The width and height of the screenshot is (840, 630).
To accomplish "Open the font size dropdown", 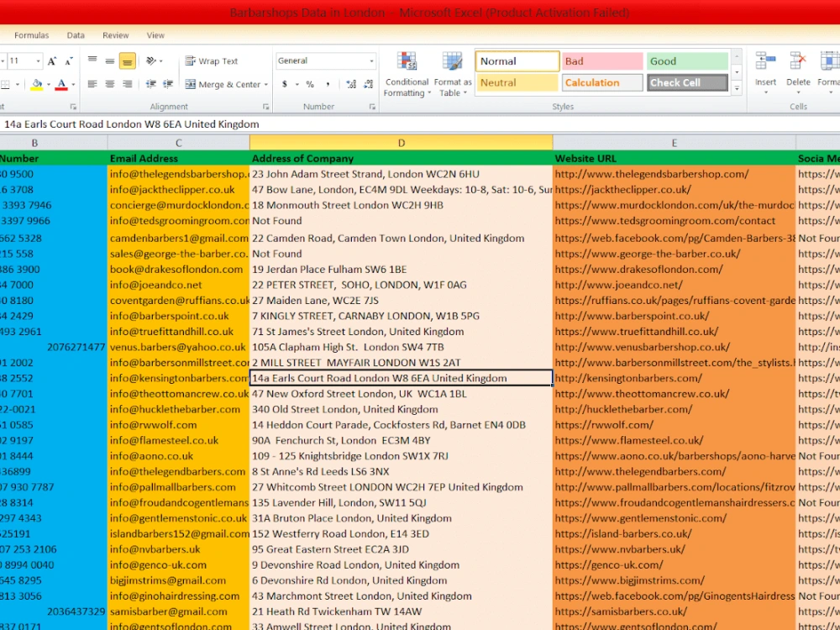I will [x=38, y=61].
